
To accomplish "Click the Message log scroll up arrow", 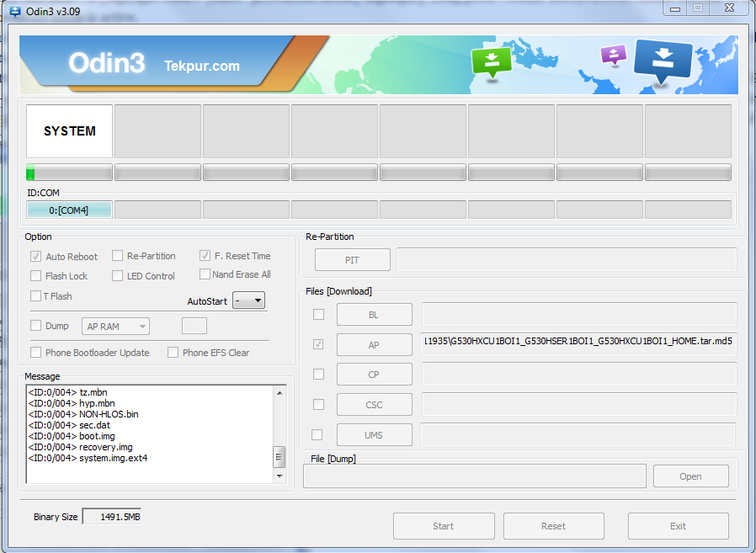I will (x=280, y=393).
